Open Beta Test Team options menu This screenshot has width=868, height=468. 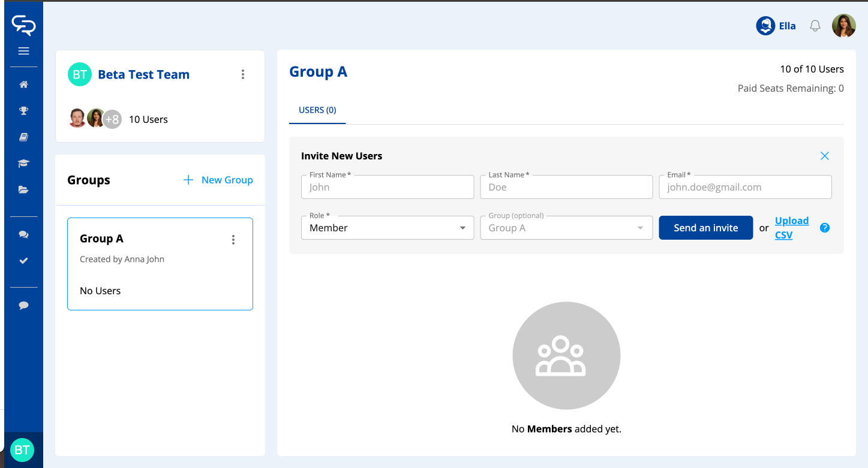243,74
